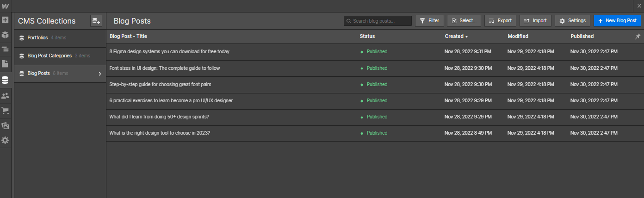Create a New Blog Post

click(617, 21)
